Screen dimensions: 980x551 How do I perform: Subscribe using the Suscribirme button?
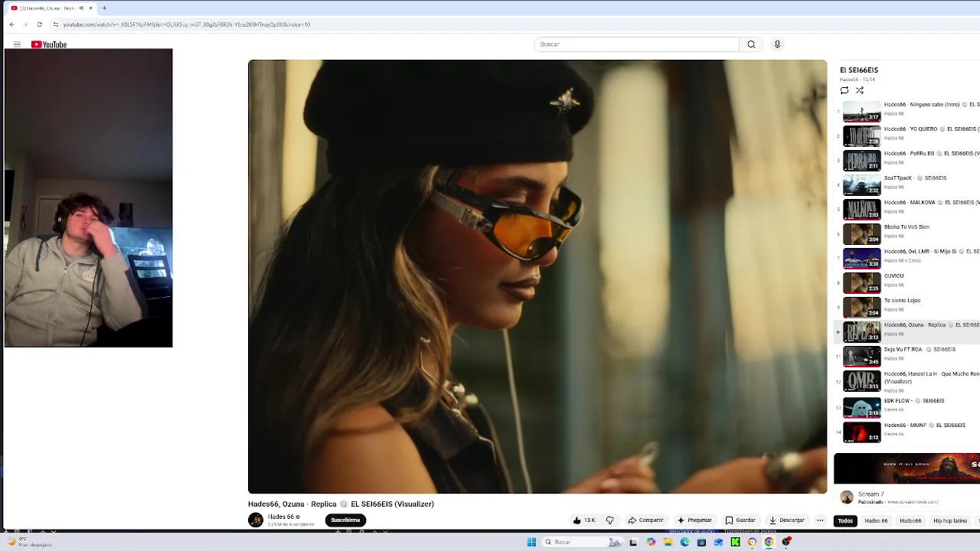(x=345, y=520)
